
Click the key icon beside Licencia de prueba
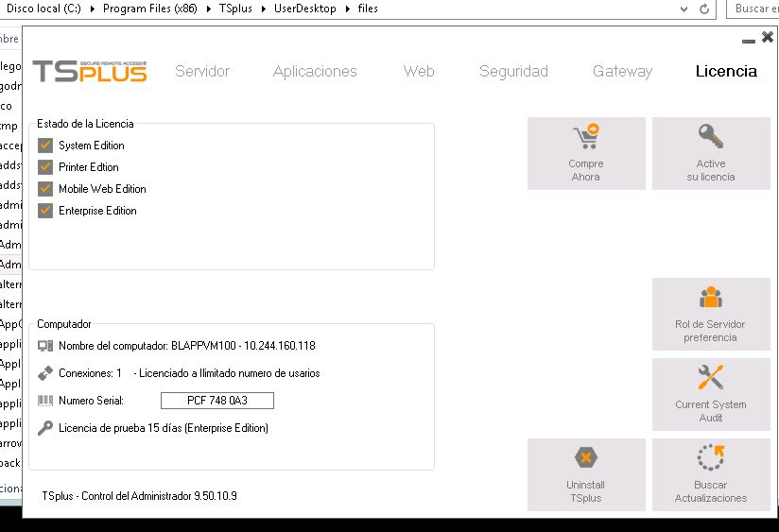tap(45, 428)
